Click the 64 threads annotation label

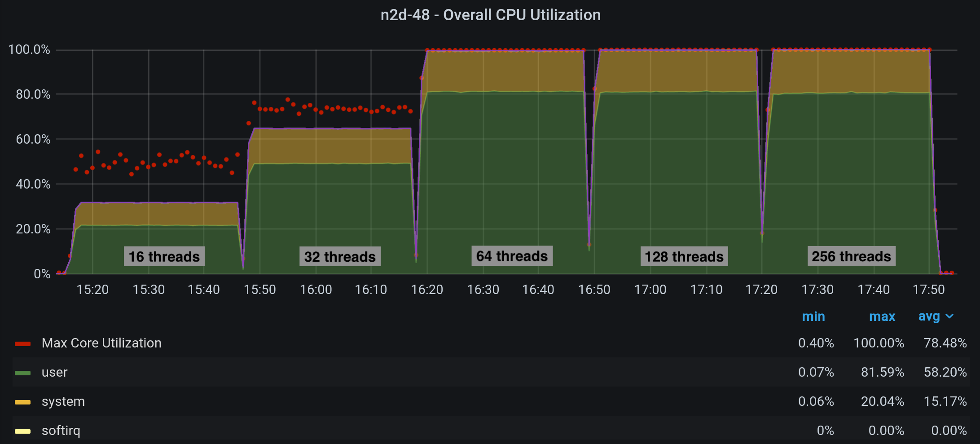tap(512, 256)
